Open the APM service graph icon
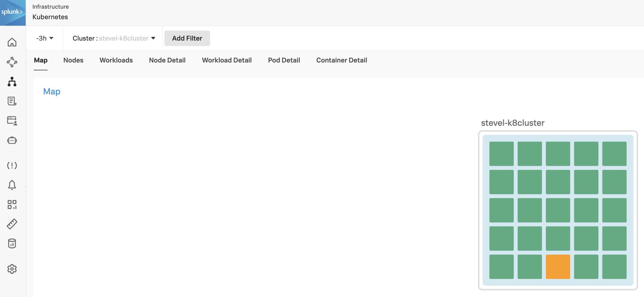Viewport: 644px width, 297px height. coord(12,62)
